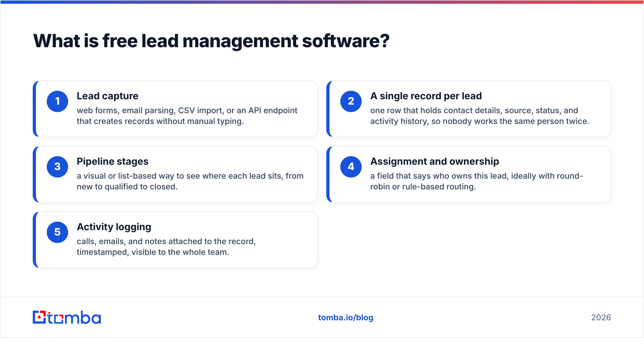
Task: Select the "Lead capture" heading
Action: point(108,96)
